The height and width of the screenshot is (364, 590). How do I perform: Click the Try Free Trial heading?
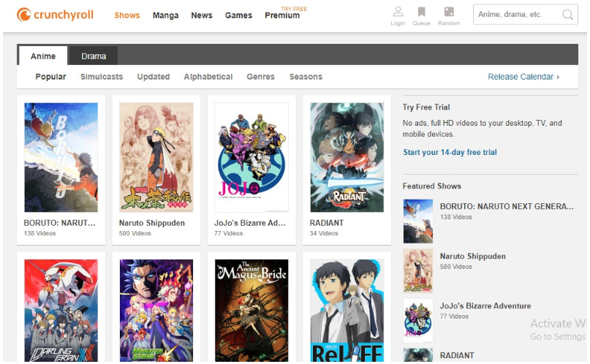click(x=426, y=107)
